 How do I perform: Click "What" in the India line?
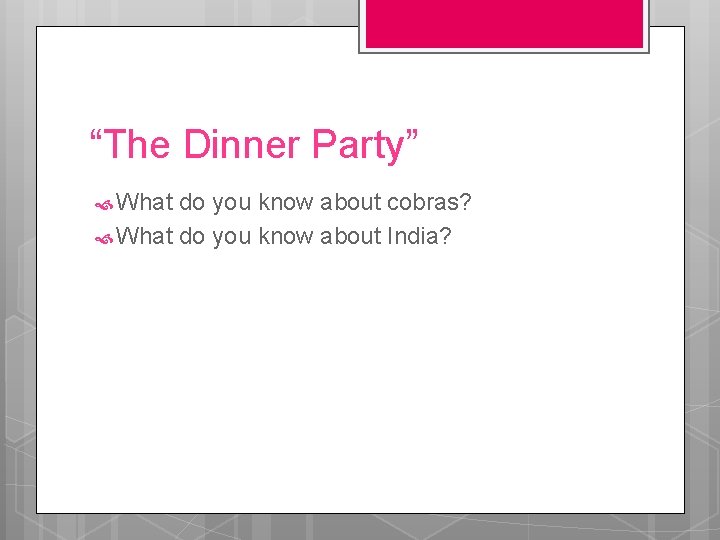coord(145,236)
